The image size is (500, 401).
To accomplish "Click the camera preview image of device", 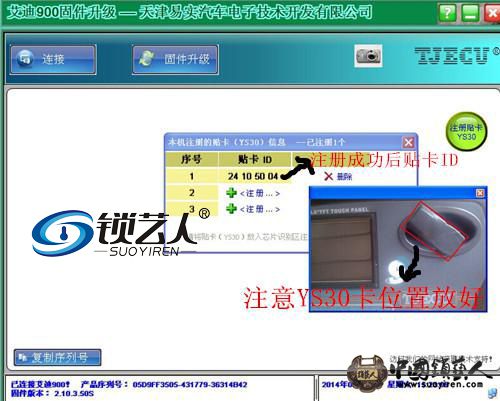I will pos(398,255).
